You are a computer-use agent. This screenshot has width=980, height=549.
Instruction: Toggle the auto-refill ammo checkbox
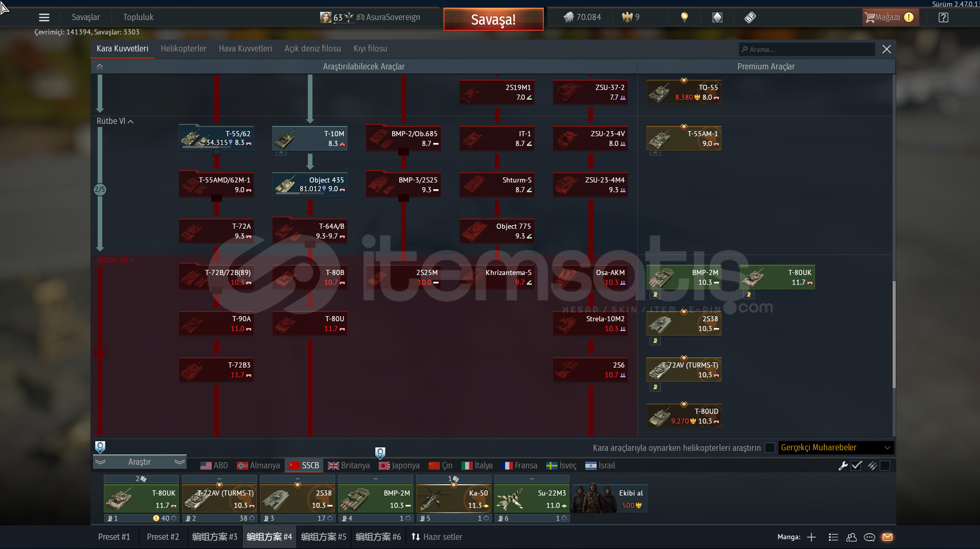(x=885, y=466)
